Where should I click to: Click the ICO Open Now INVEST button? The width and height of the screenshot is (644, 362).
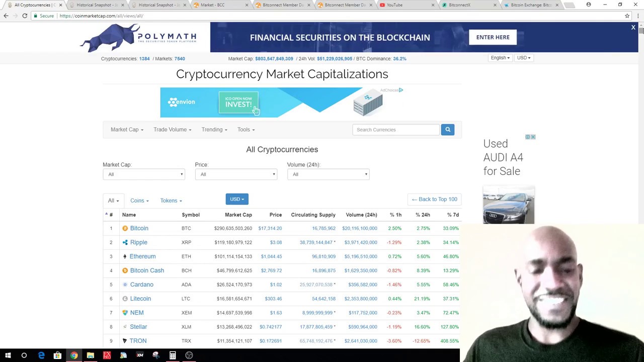(238, 102)
